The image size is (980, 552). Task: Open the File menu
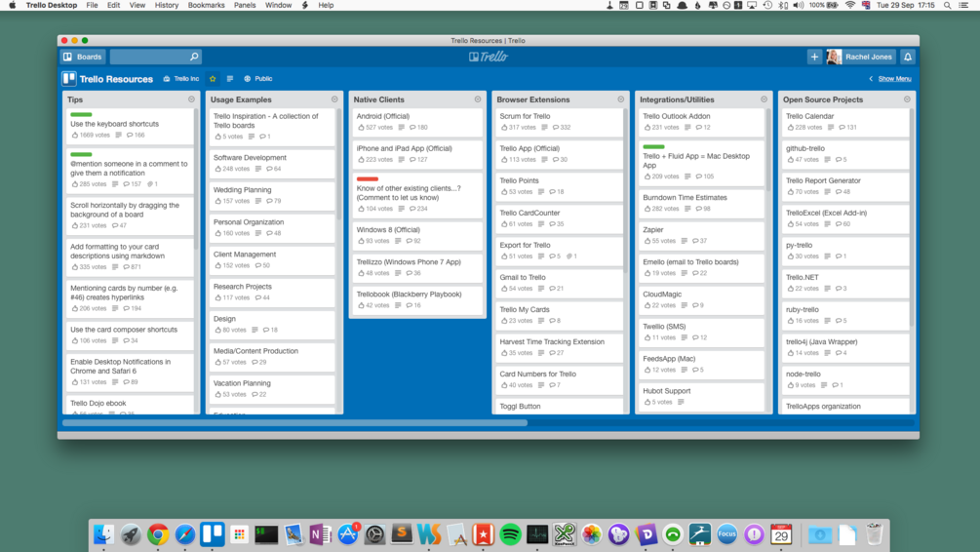[92, 5]
